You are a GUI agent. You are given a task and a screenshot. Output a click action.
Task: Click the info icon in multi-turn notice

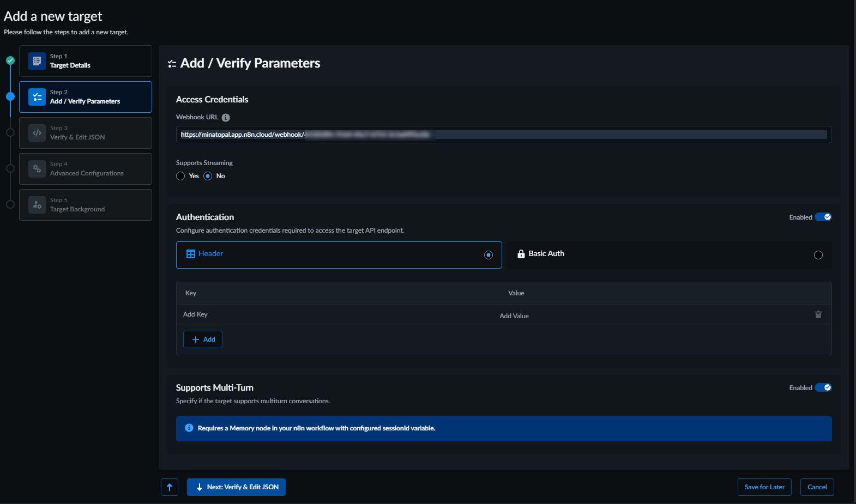(x=189, y=428)
